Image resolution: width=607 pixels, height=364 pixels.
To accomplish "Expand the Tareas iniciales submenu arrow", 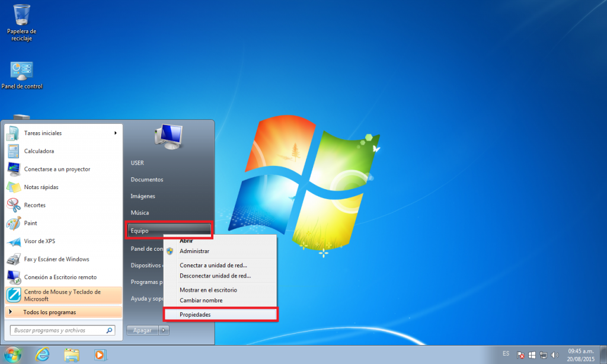I will click(116, 133).
